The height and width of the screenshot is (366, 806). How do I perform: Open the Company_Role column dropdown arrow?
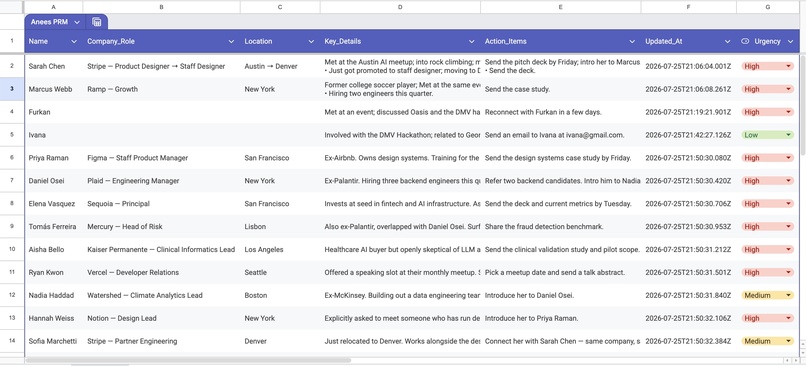click(x=231, y=42)
